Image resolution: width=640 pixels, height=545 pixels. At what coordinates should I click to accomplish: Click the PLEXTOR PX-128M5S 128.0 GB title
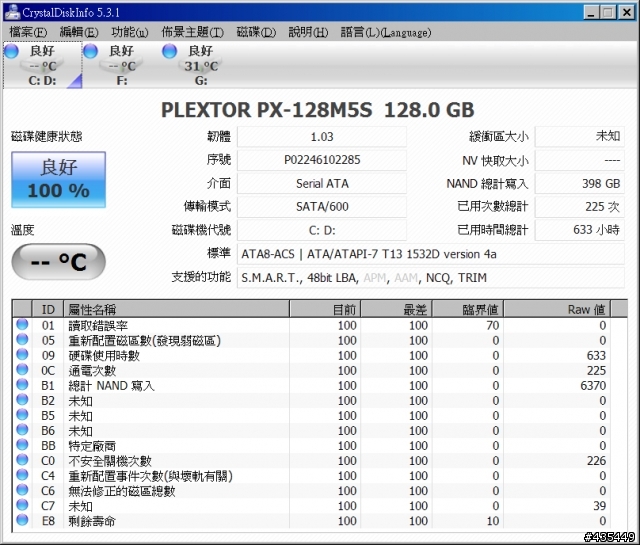pyautogui.click(x=318, y=110)
